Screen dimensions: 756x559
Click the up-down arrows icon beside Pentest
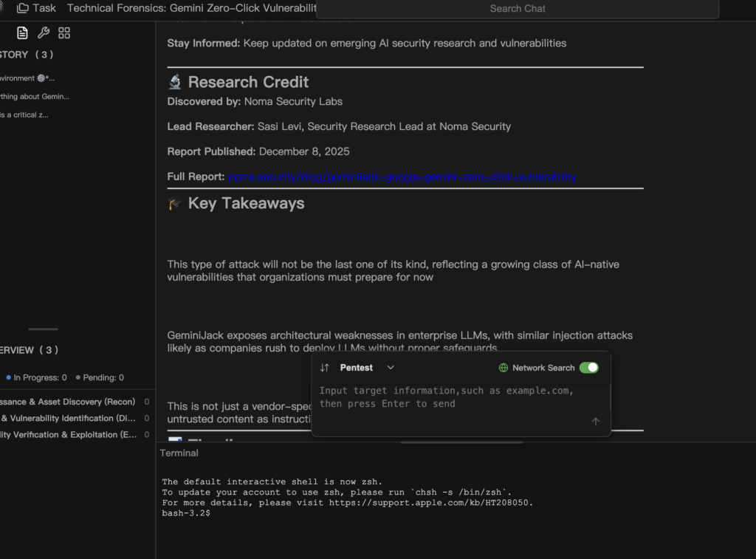(325, 368)
